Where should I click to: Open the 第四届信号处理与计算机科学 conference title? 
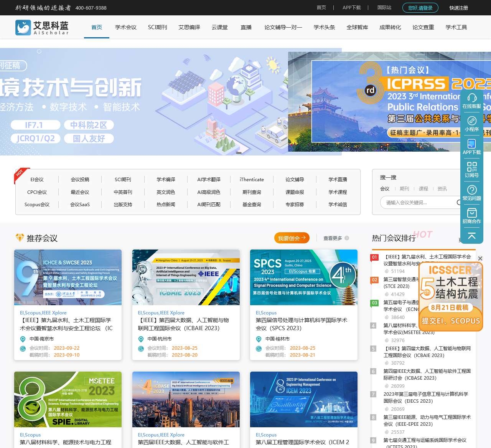click(302, 324)
